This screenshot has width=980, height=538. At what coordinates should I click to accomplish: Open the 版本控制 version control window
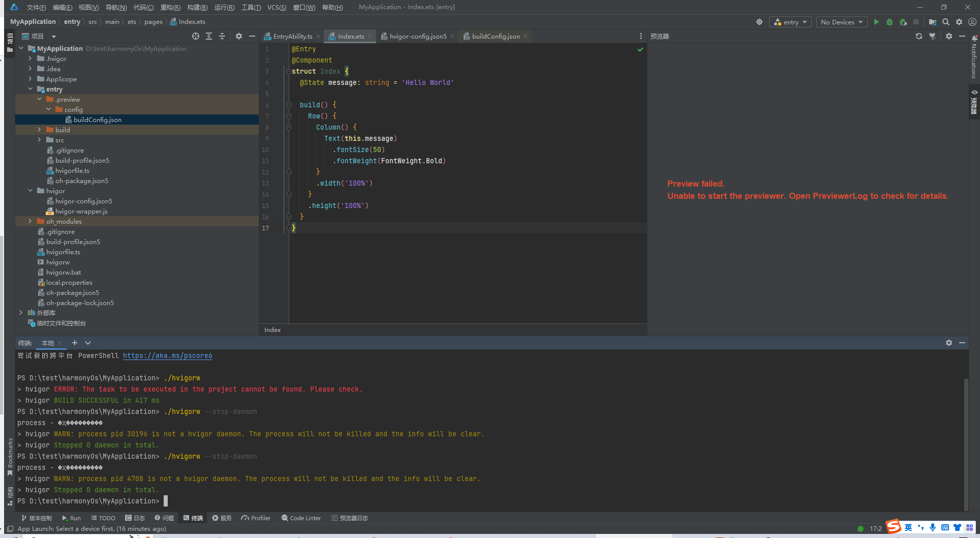[x=37, y=518]
